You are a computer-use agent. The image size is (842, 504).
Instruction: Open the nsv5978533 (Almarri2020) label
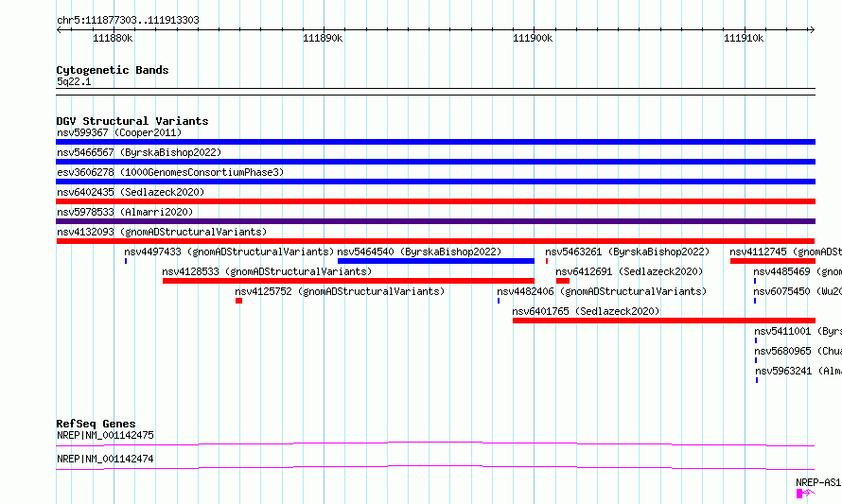[125, 212]
